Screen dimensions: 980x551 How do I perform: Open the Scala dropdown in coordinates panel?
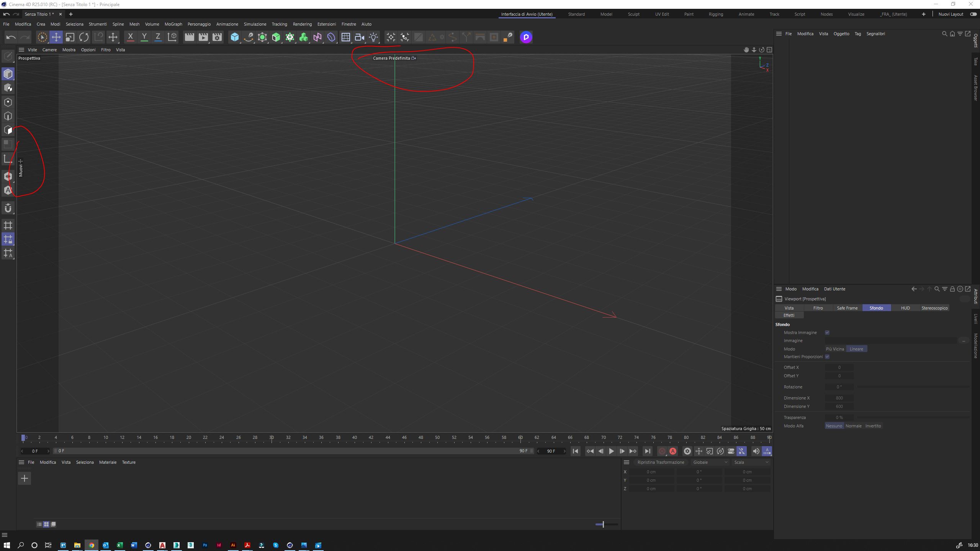[x=751, y=462]
